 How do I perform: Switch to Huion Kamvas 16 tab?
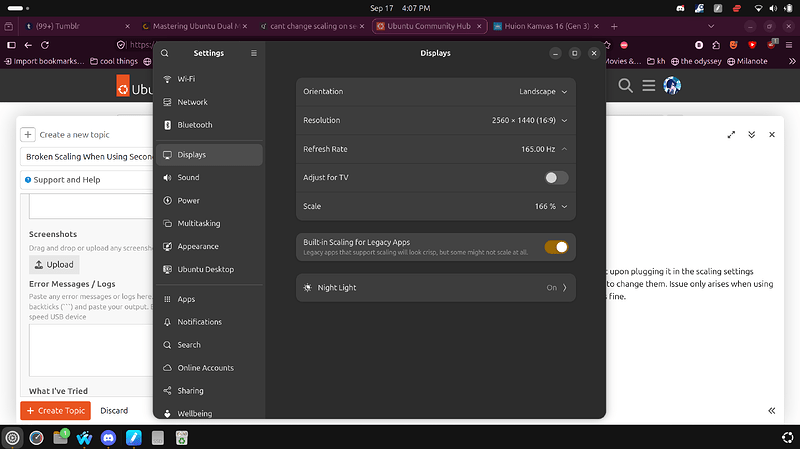546,26
